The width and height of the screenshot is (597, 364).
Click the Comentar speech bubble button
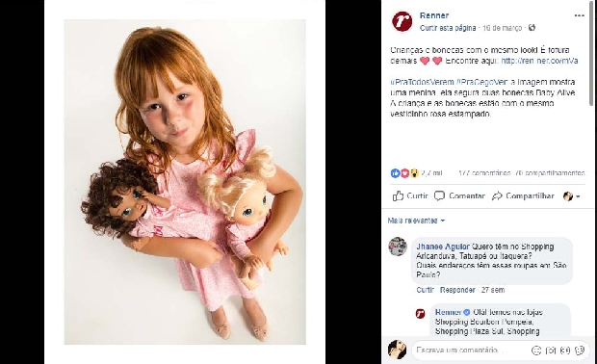click(459, 195)
